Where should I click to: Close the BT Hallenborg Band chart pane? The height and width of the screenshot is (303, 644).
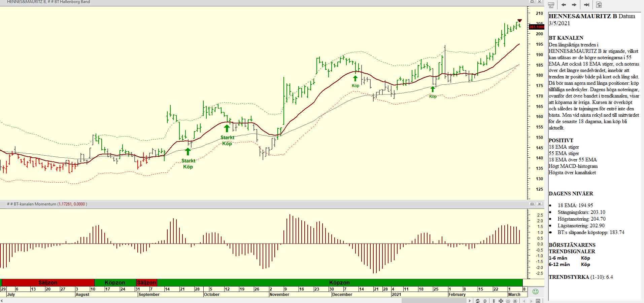tap(539, 2)
